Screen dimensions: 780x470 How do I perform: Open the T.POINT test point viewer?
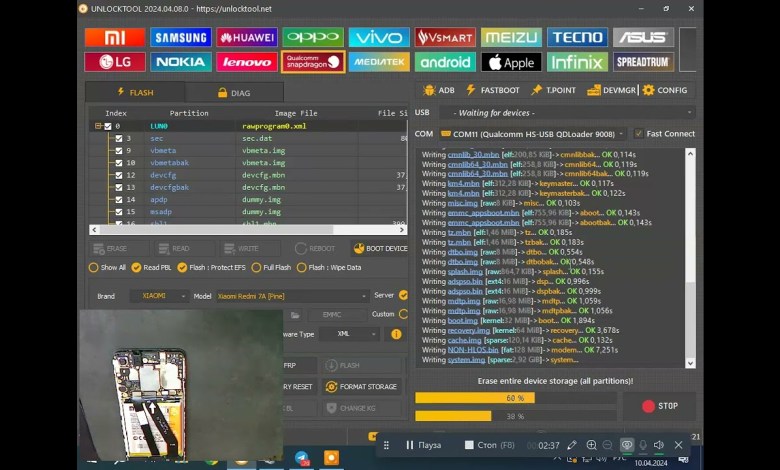553,90
